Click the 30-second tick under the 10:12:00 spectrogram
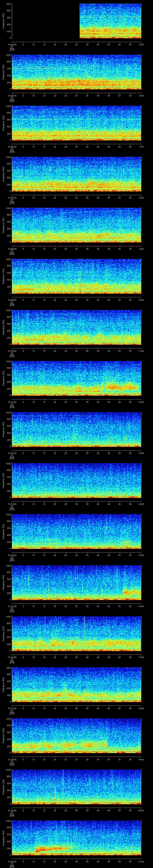 click(77, 453)
